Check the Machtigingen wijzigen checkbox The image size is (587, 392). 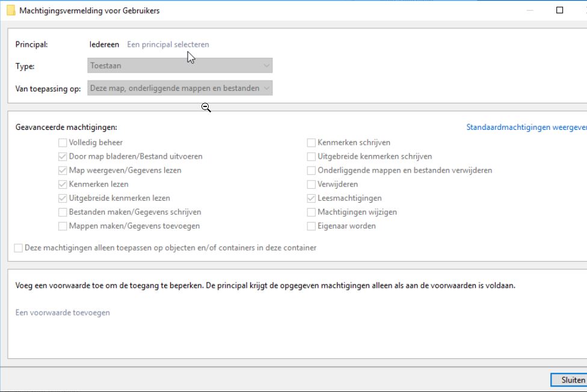click(312, 212)
